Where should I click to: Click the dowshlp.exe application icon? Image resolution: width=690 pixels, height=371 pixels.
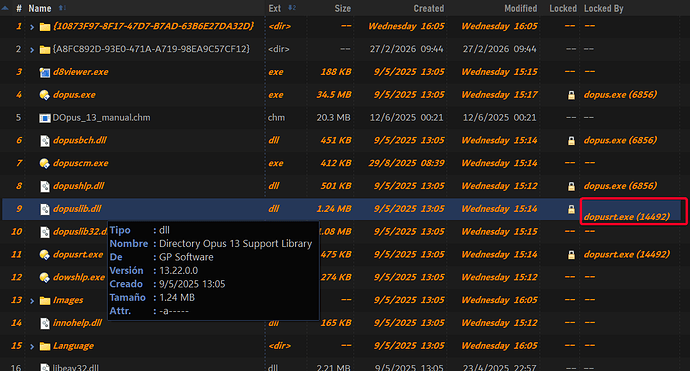44,278
